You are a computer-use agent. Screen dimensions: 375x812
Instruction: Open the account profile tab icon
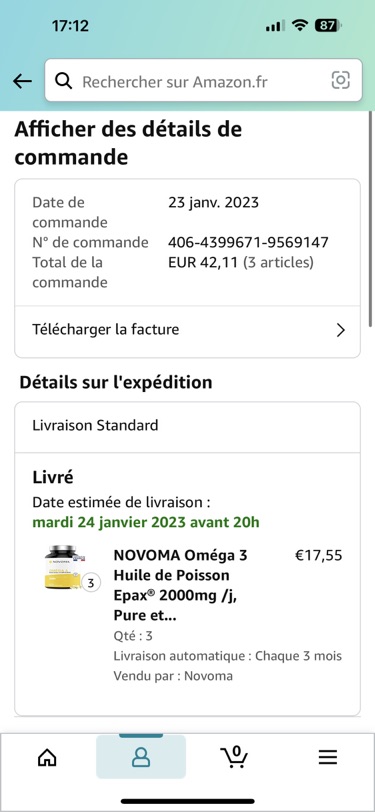(141, 757)
